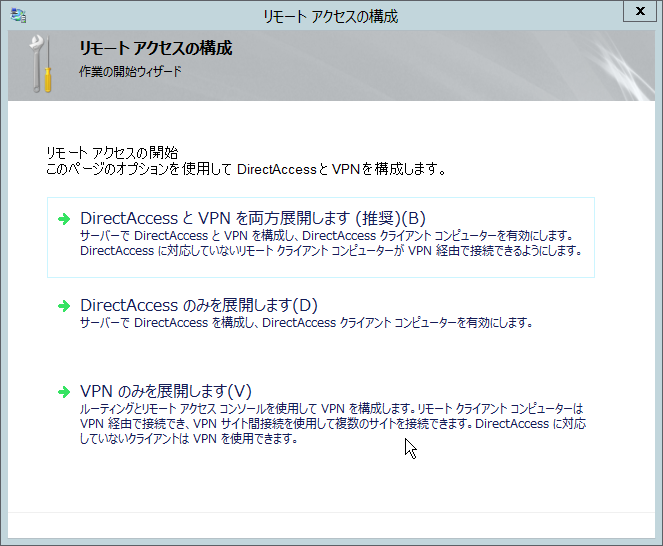Click the line beginning DirectAccess に対応していないリモート クライアント

(331, 251)
